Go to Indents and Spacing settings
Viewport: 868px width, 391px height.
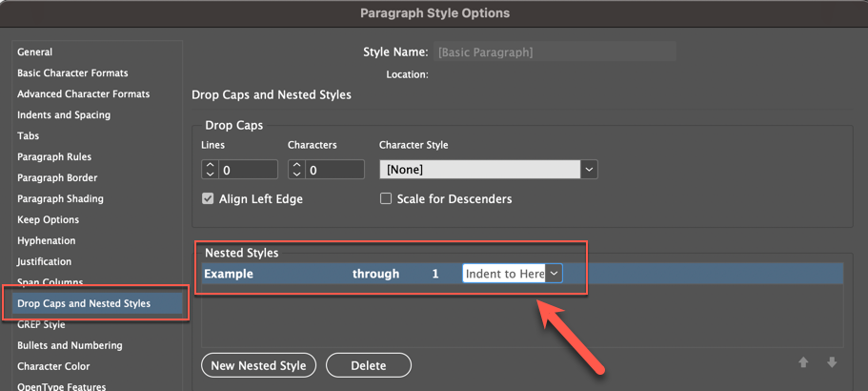pyautogui.click(x=64, y=115)
